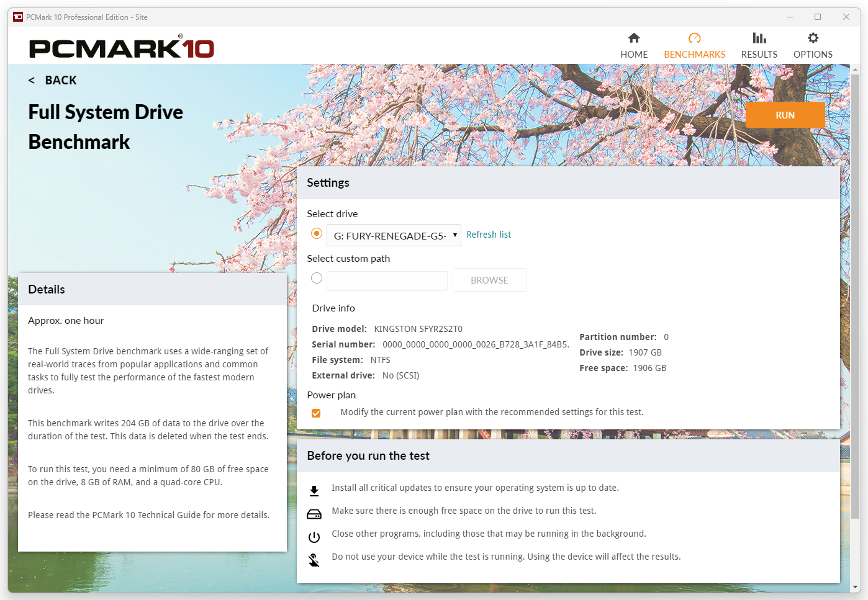Screen dimensions: 868x600
Task: Click the Options gear icon
Action: coord(813,38)
